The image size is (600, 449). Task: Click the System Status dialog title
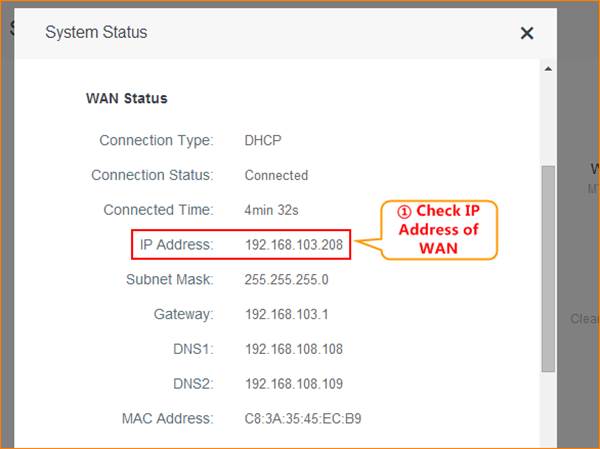(x=96, y=33)
